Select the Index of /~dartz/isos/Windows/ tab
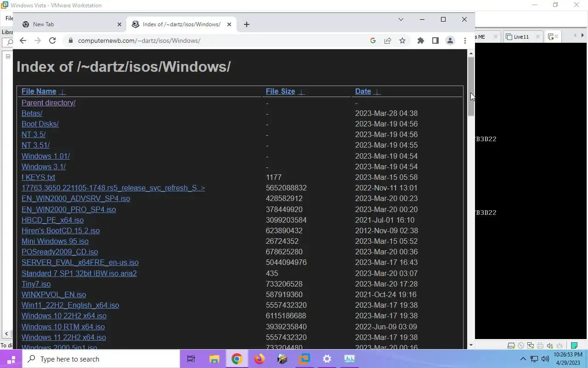The width and height of the screenshot is (588, 368). coord(181,24)
